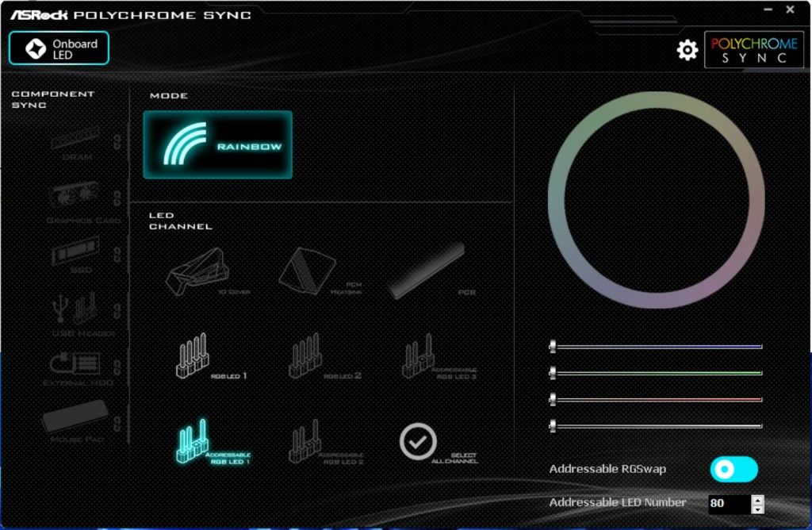Toggle the sync link next to Graphics Card
812x530 pixels.
click(x=117, y=198)
